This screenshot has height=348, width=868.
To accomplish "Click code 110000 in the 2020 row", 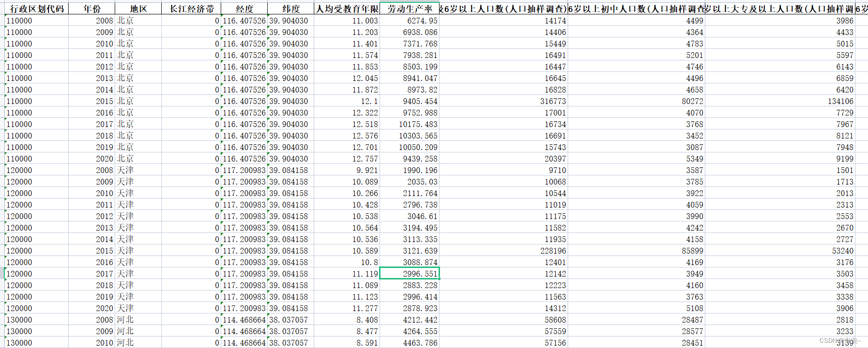I will point(36,159).
